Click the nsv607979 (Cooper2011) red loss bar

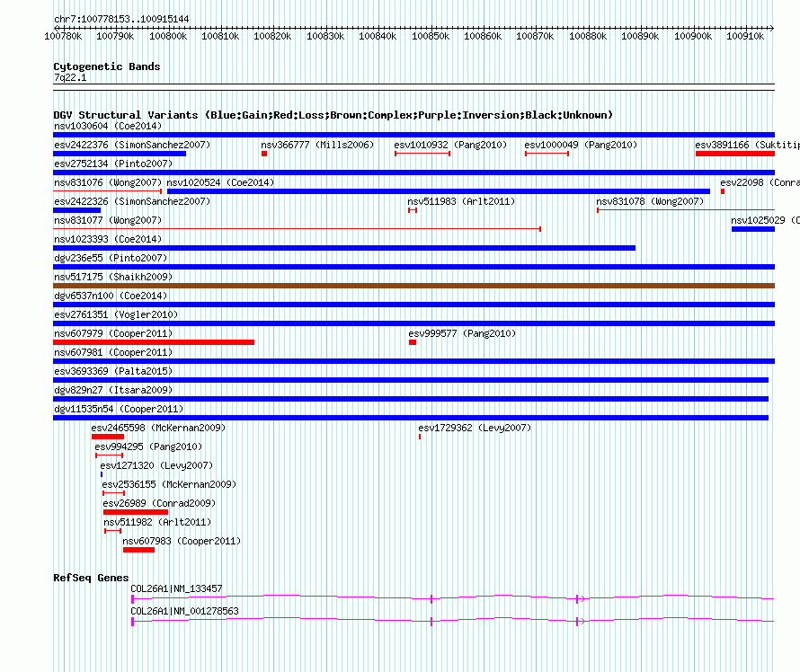coord(154,342)
